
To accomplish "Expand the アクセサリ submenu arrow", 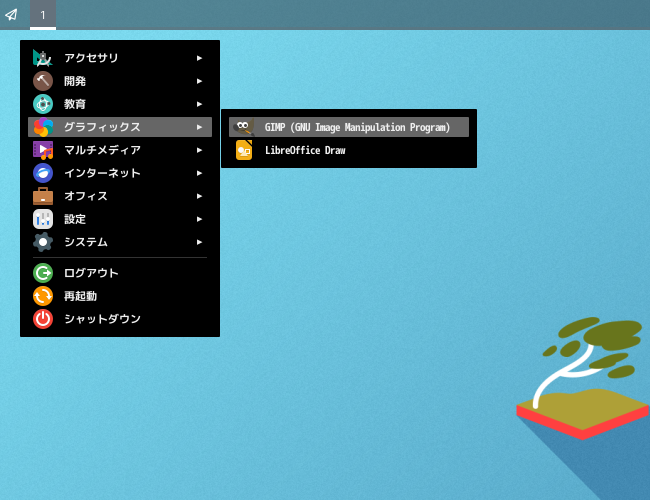I will tap(199, 58).
